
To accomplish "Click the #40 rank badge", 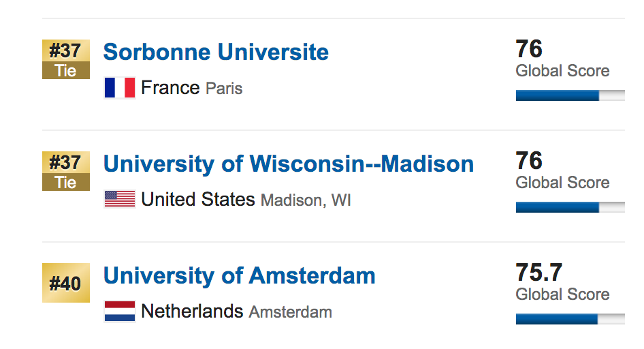I will 66,283.
